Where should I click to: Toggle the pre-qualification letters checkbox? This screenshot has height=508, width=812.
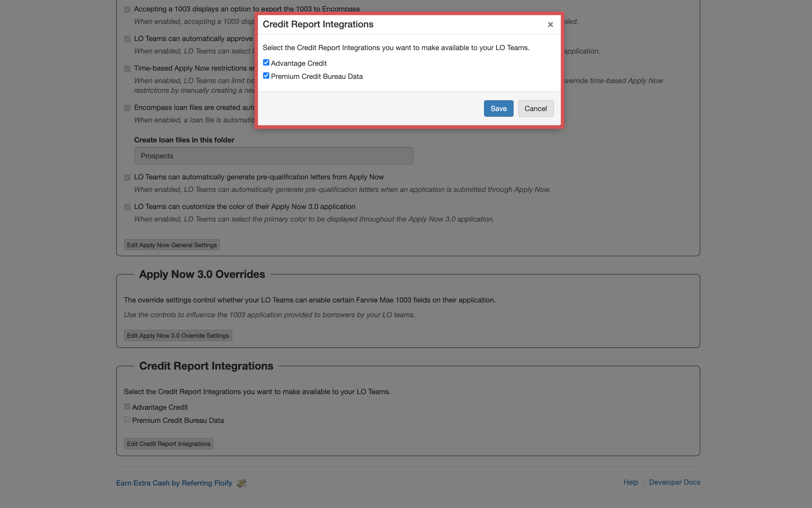click(x=127, y=177)
